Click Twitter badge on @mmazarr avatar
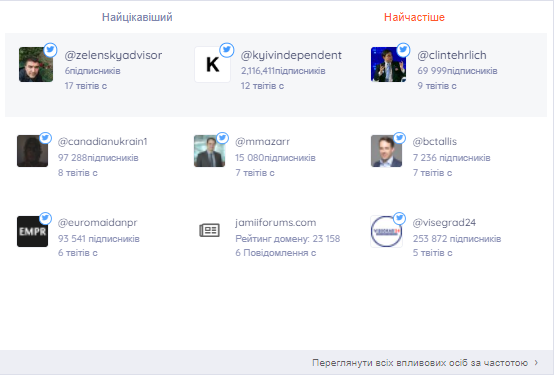 pos(222,138)
